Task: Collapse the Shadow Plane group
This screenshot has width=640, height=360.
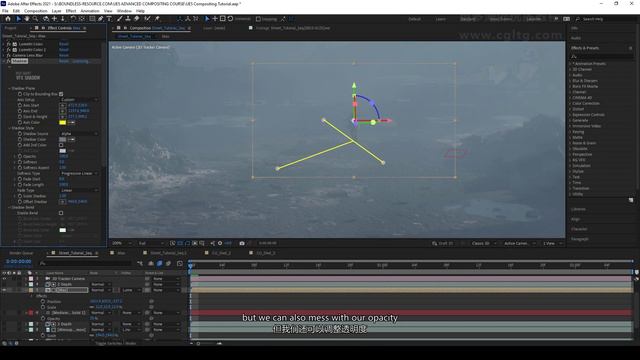Action: coord(9,88)
